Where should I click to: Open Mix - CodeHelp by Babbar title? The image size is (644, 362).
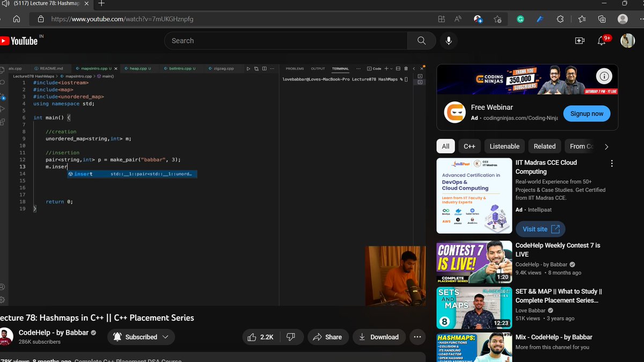point(554,337)
